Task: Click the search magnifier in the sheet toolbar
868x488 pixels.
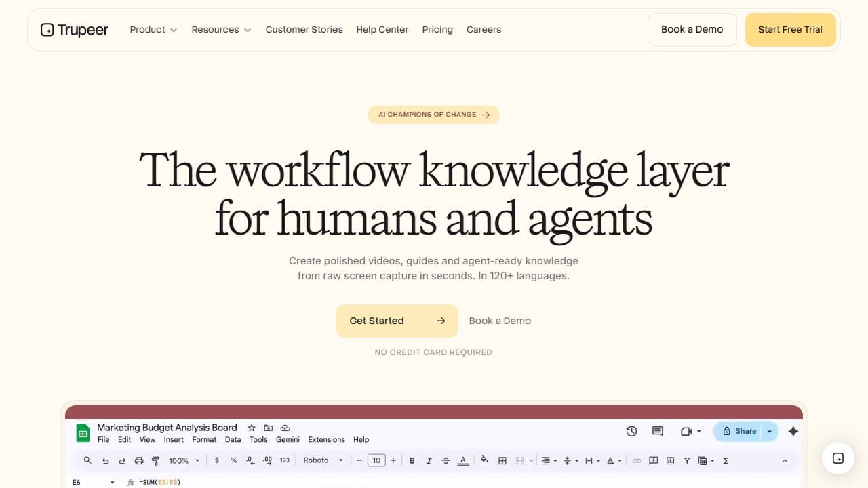Action: 87,460
